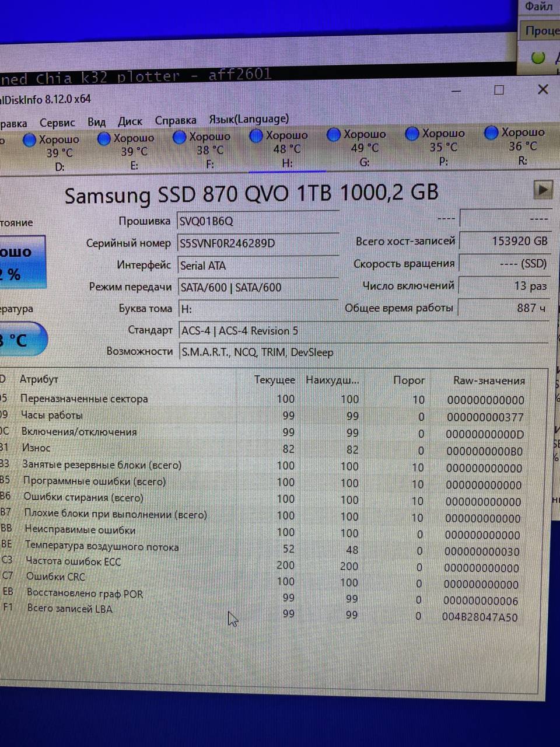This screenshot has height=747, width=560.
Task: Open the Язык(Language) menu
Action: tap(249, 119)
